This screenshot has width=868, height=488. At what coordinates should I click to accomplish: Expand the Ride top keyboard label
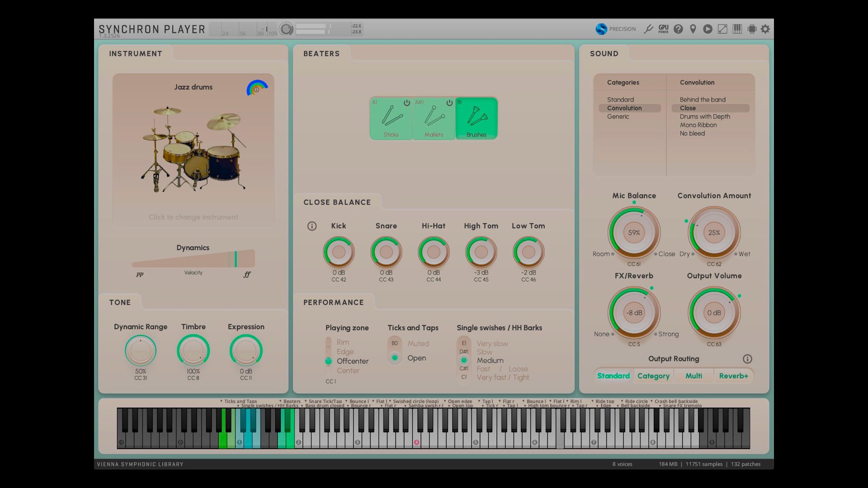[603, 401]
